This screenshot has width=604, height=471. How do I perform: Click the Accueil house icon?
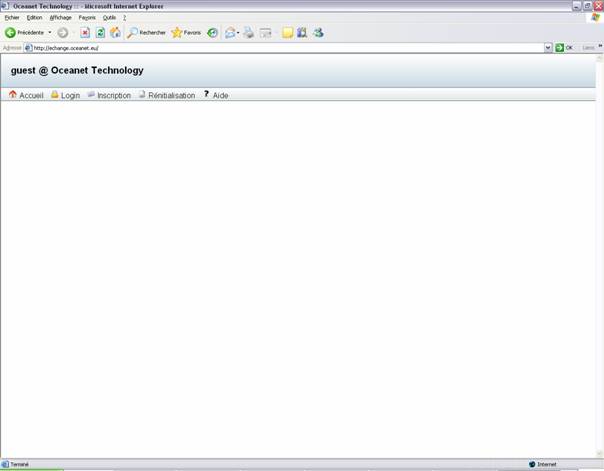pyautogui.click(x=13, y=94)
